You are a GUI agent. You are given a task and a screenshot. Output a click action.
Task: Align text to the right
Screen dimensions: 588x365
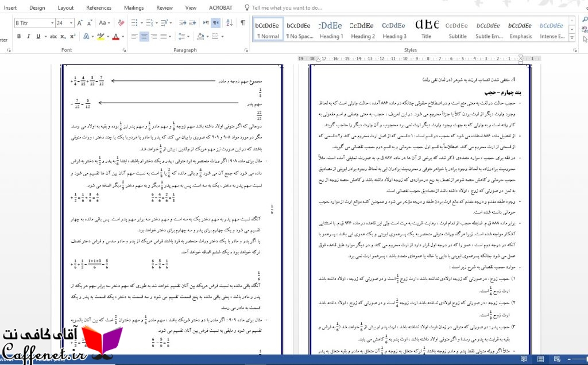154,36
